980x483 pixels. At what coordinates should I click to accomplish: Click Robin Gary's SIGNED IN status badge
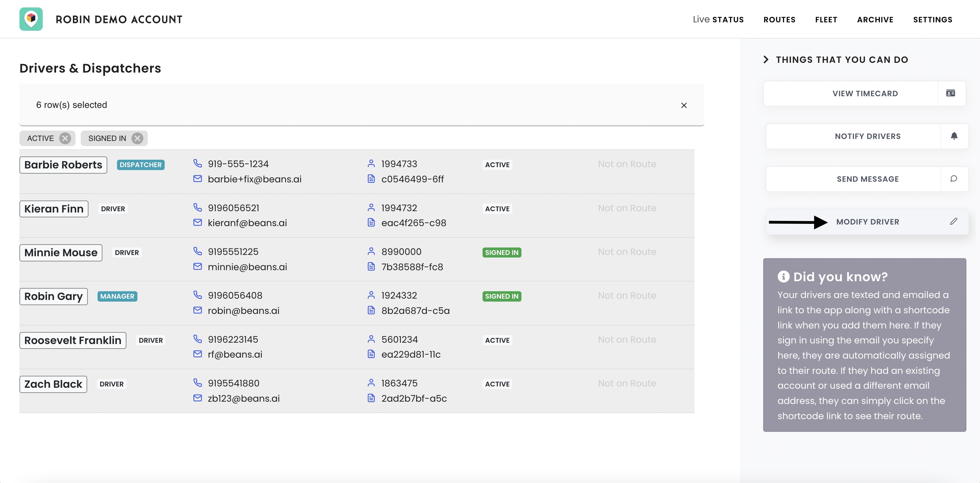pos(501,296)
